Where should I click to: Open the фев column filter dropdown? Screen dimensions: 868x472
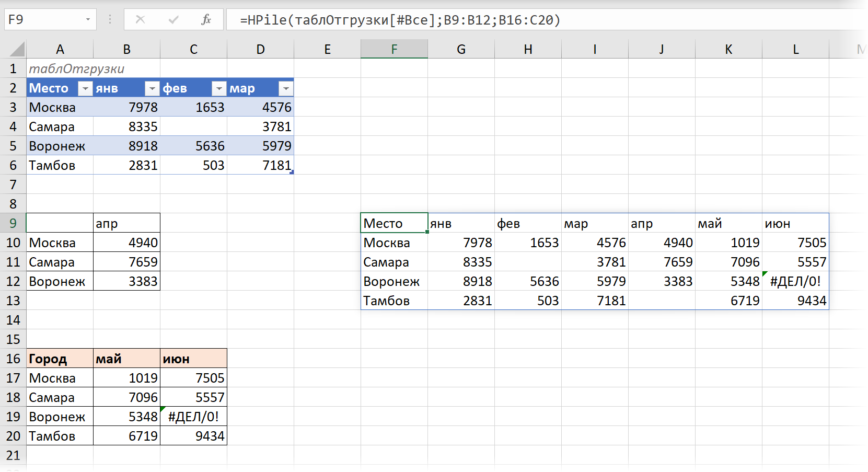pyautogui.click(x=218, y=89)
